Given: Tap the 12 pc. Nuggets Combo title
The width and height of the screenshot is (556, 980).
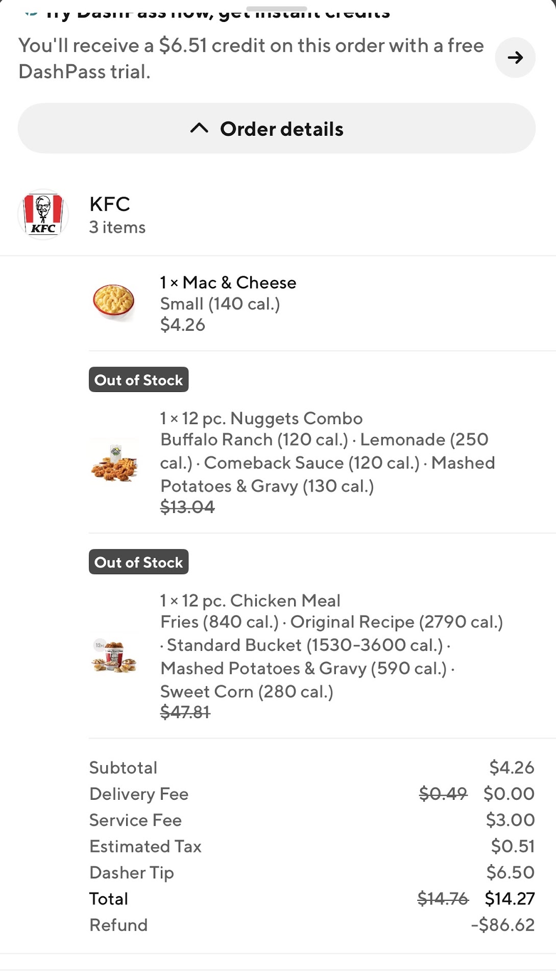Looking at the screenshot, I should click(261, 419).
